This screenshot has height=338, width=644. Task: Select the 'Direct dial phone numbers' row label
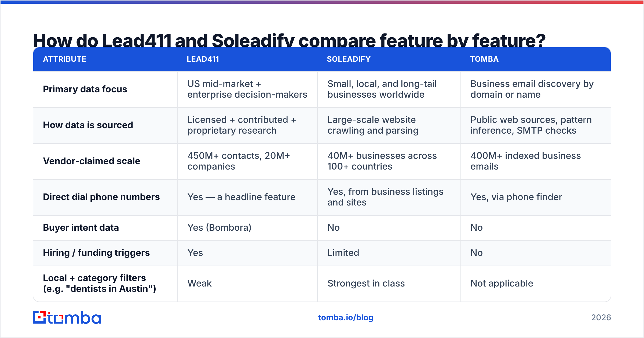[101, 197]
